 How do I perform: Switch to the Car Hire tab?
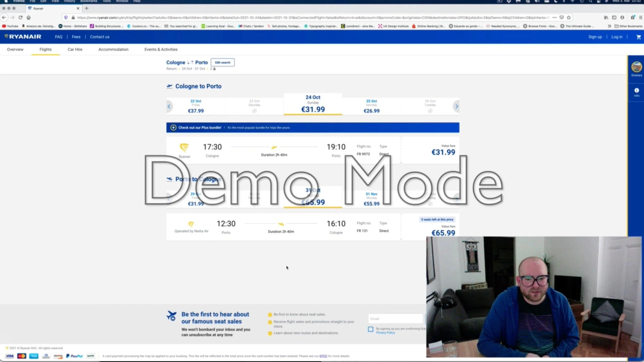tap(75, 49)
